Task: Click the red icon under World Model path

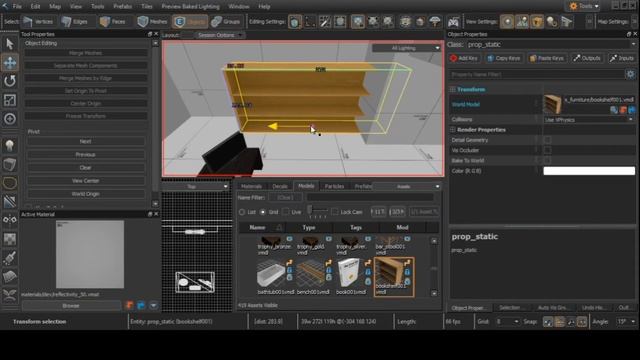Action: (x=623, y=110)
